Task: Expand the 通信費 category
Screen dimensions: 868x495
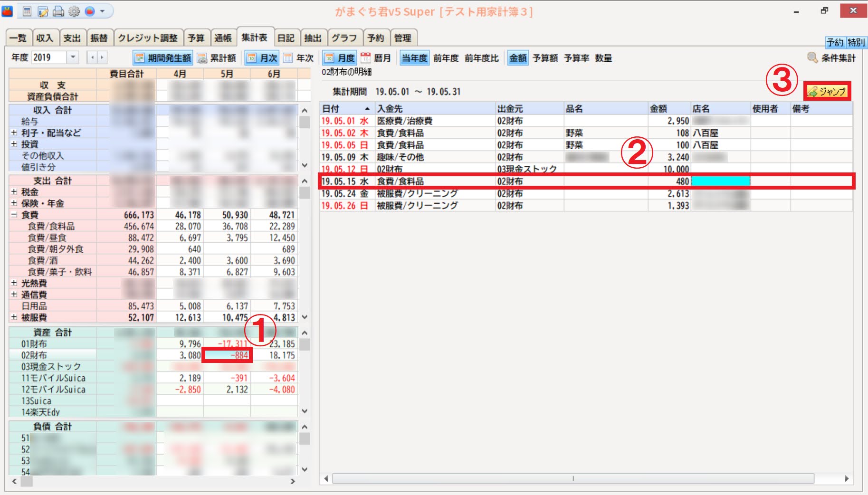Action: [14, 295]
